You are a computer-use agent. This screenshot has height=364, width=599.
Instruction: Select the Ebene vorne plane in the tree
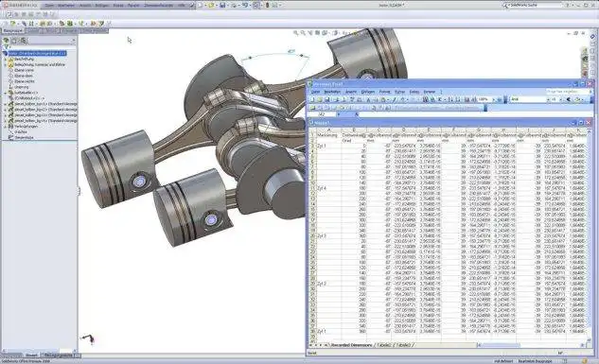click(x=24, y=70)
